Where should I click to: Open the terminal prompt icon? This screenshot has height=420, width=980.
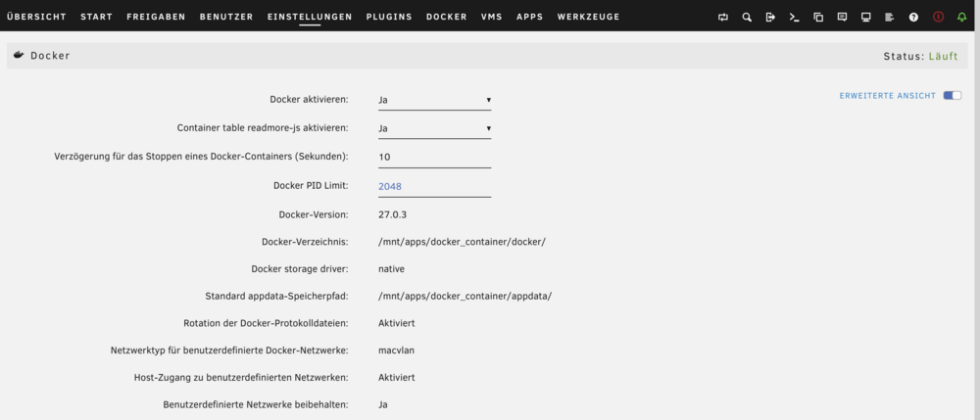[x=795, y=18]
